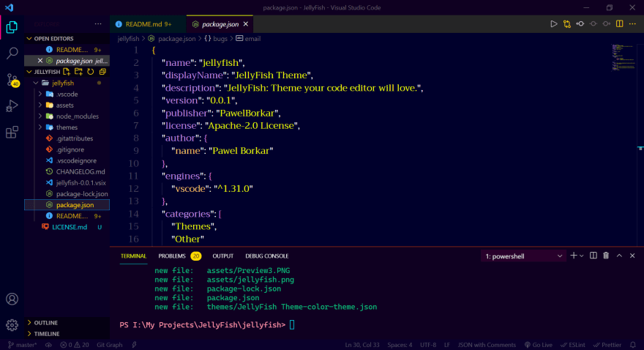Expand the OUTLINE section
This screenshot has width=644, height=350.
coord(67,322)
